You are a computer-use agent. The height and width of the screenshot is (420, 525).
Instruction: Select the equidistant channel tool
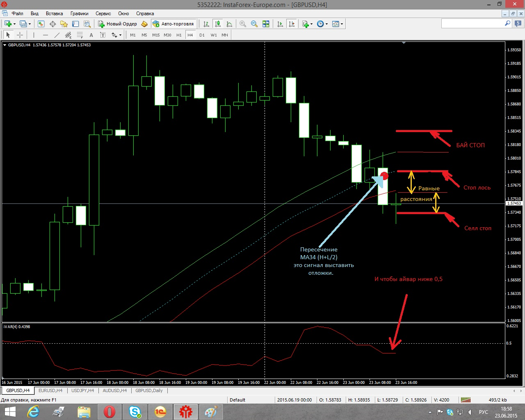[x=68, y=35]
